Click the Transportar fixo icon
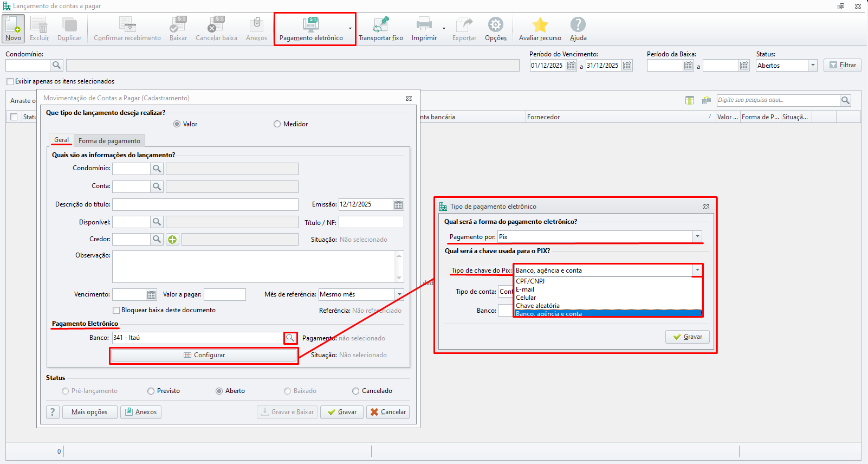Image resolution: width=868 pixels, height=464 pixels. [380, 25]
